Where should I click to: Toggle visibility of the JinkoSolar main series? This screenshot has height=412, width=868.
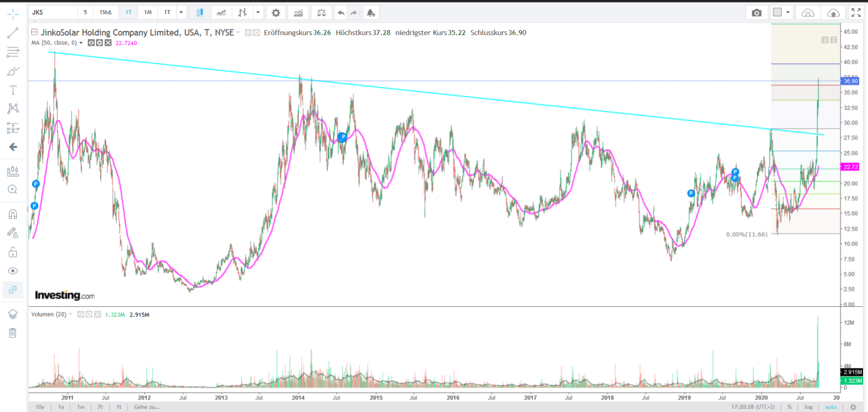[248, 33]
